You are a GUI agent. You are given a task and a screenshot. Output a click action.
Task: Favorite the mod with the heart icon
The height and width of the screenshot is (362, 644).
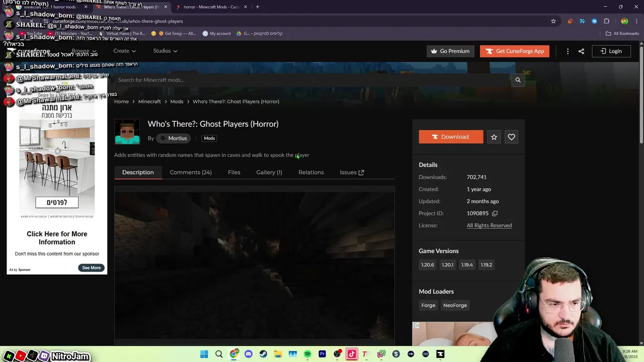[x=511, y=137]
